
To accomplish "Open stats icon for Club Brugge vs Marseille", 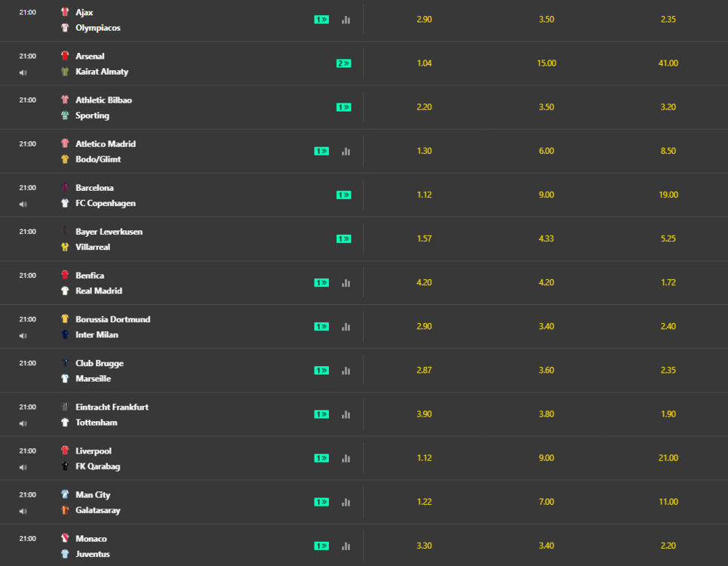I will coord(346,371).
